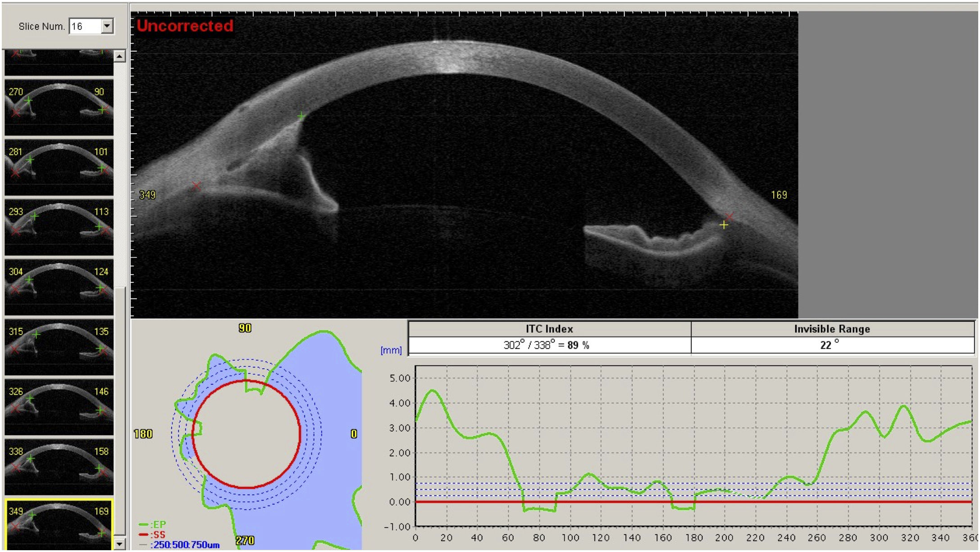The image size is (980, 552).
Task: Select the highlighted 349/169 slice thumbnail
Action: (59, 525)
